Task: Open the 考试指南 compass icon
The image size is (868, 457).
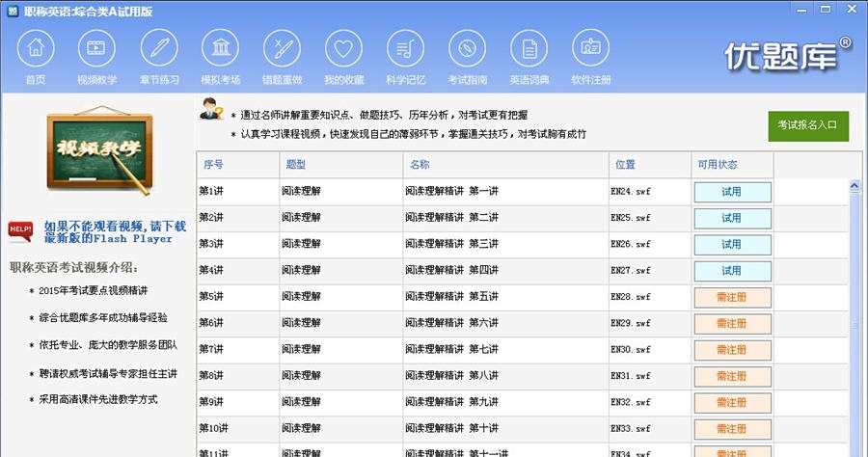Action: 467,48
